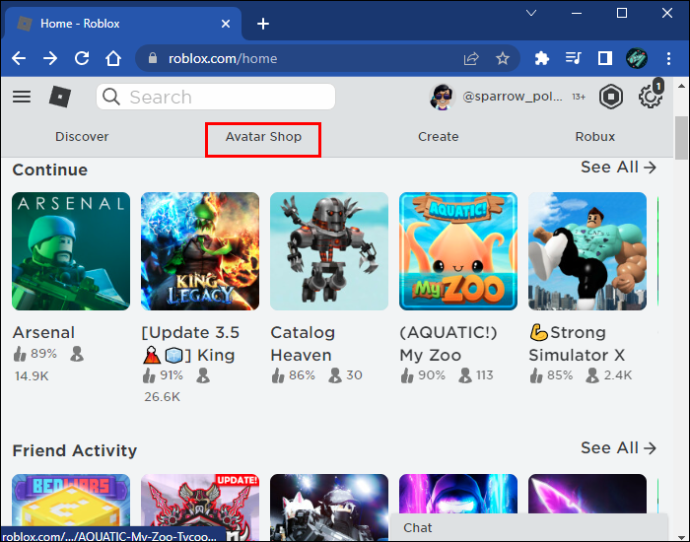Bookmark this page with the star icon
Image resolution: width=690 pixels, height=542 pixels.
[x=502, y=58]
